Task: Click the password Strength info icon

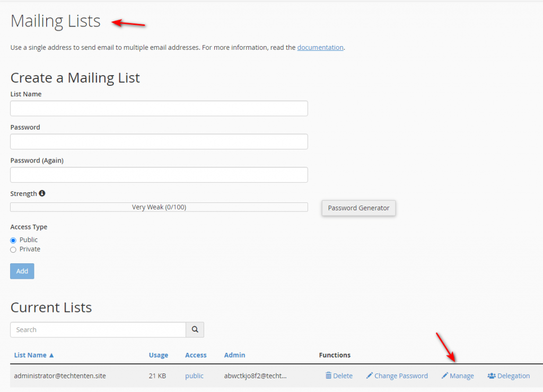Action: pyautogui.click(x=42, y=193)
